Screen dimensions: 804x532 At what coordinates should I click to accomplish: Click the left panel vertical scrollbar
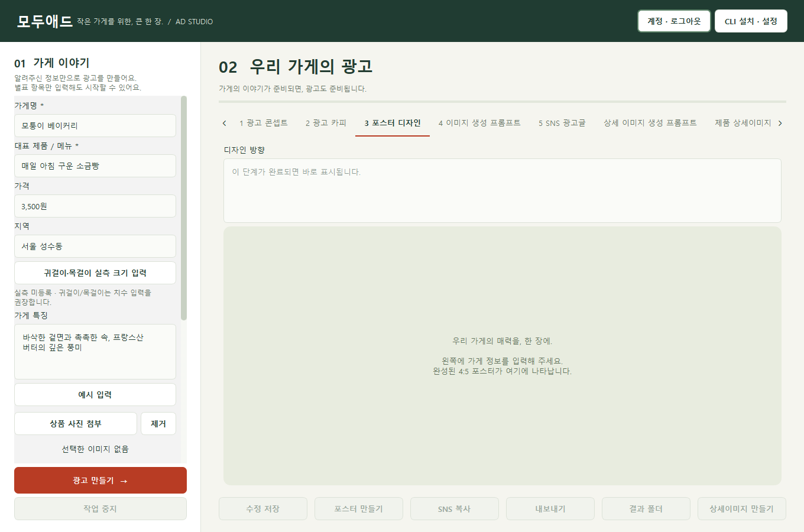[x=184, y=208]
